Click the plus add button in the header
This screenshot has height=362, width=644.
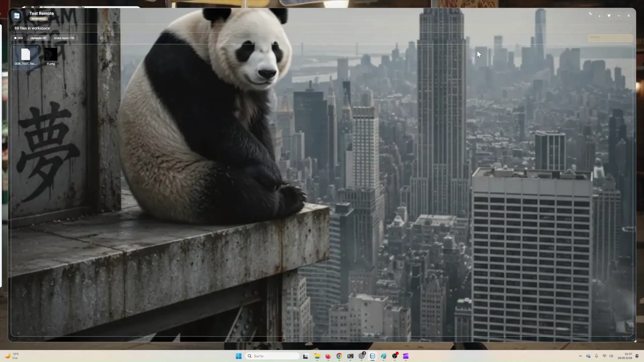(x=599, y=16)
